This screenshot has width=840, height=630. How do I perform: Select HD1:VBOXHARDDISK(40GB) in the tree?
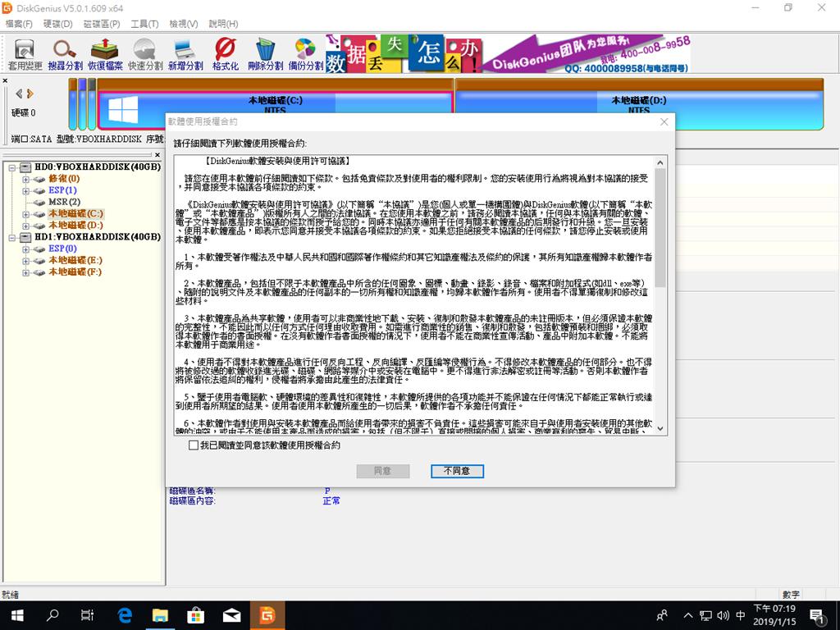pyautogui.click(x=98, y=237)
